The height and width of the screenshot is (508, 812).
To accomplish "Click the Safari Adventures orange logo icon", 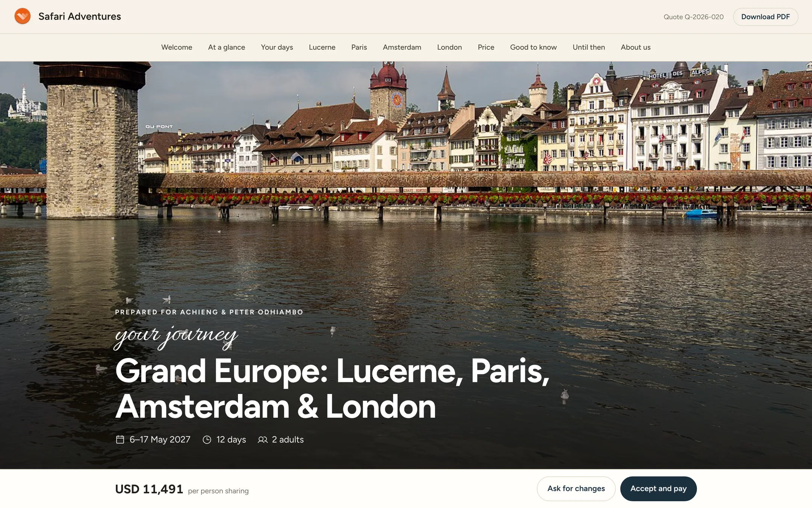I will pos(23,16).
